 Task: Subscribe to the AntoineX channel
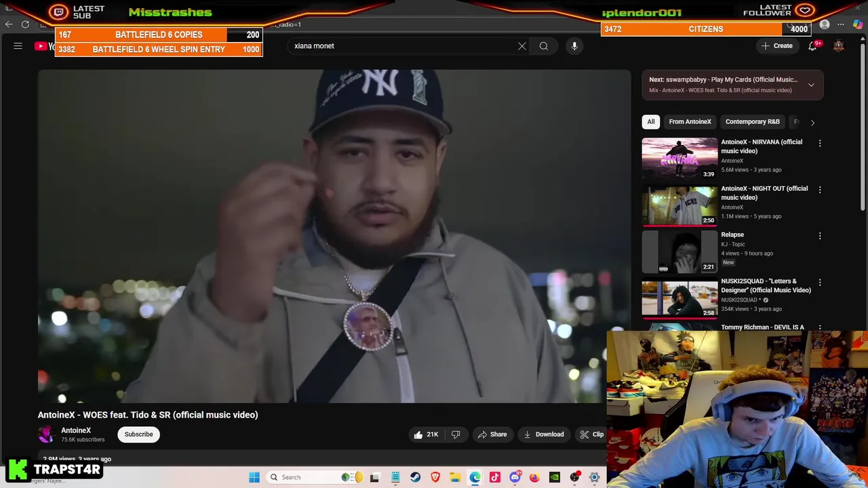point(138,434)
